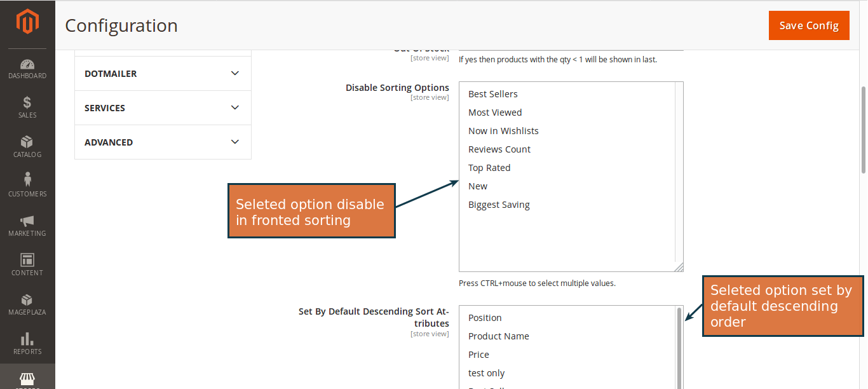Select Best Sellers in Disable Sorting Options
This screenshot has height=389, width=868.
(x=492, y=93)
